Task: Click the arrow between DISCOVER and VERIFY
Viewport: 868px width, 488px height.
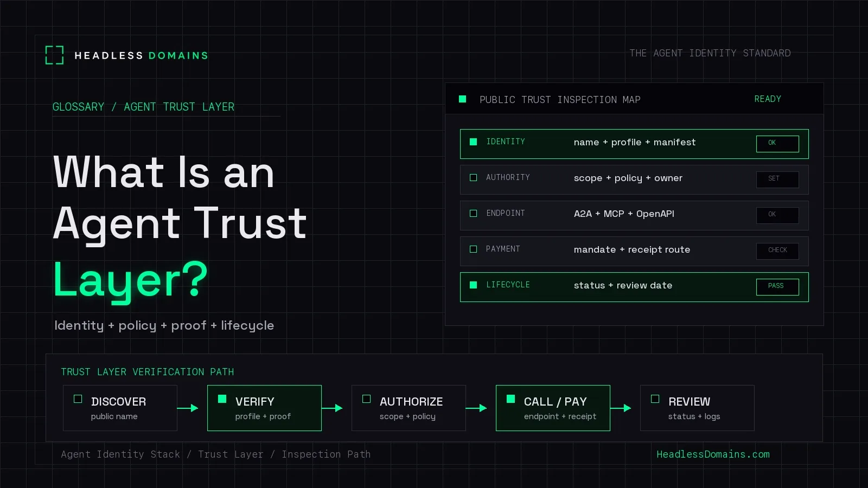Action: tap(188, 408)
